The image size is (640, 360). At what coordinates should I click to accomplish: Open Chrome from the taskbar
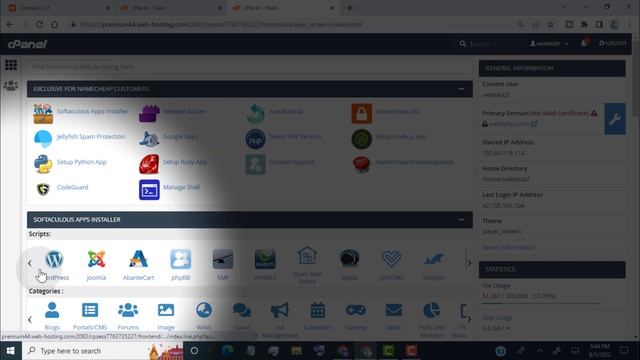coord(365,351)
